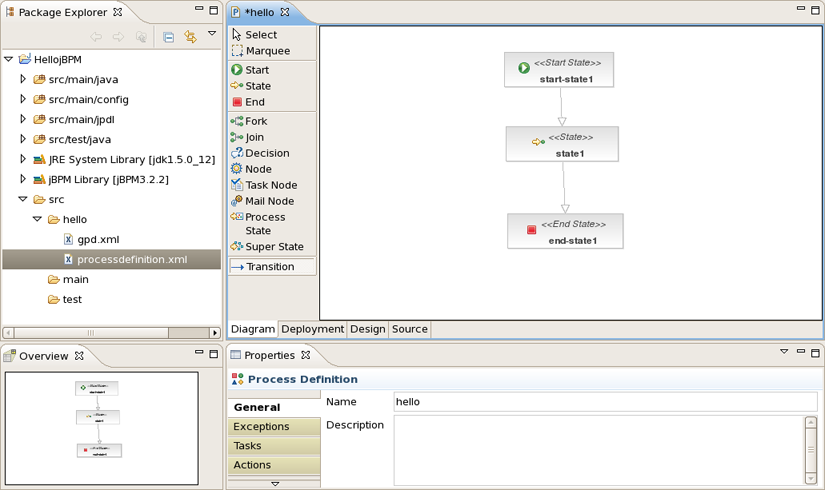Open the Deployment tab
The height and width of the screenshot is (490, 825).
[x=312, y=329]
